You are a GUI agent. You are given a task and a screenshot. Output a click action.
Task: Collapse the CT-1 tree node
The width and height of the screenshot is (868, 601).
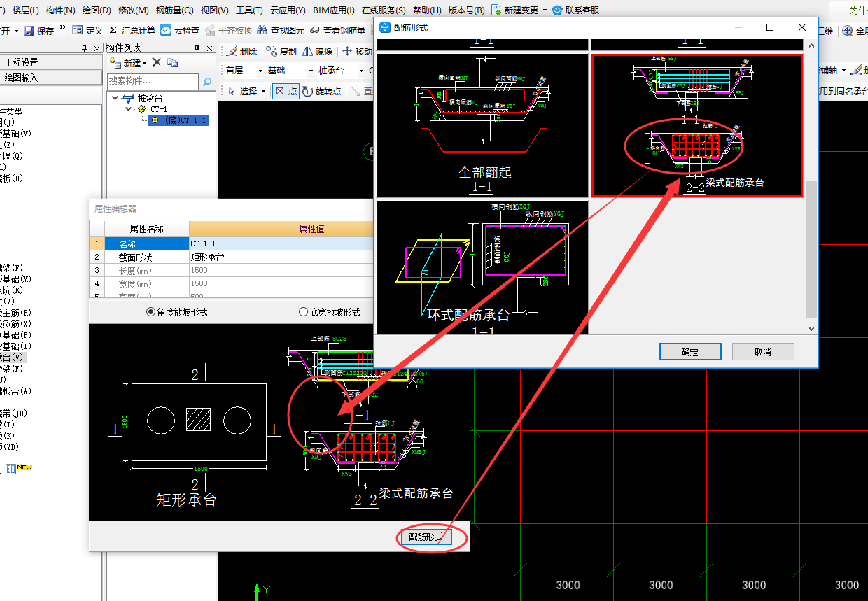128,109
